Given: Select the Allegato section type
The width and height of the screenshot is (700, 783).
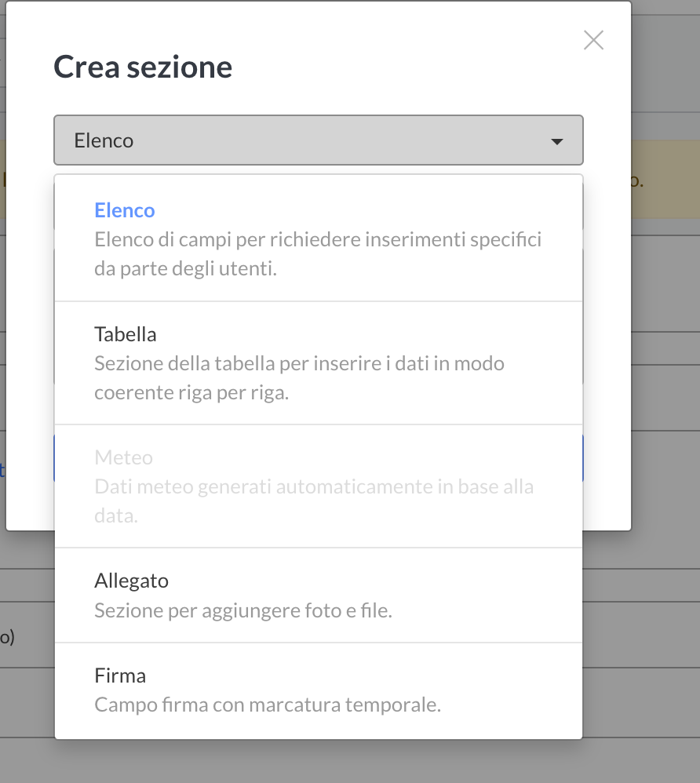Looking at the screenshot, I should 131,581.
